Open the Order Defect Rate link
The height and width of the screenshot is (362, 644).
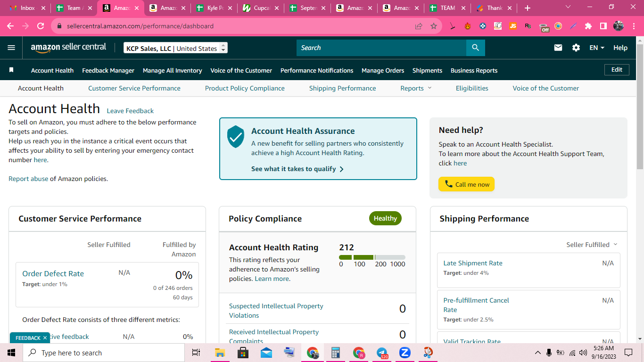[53, 273]
